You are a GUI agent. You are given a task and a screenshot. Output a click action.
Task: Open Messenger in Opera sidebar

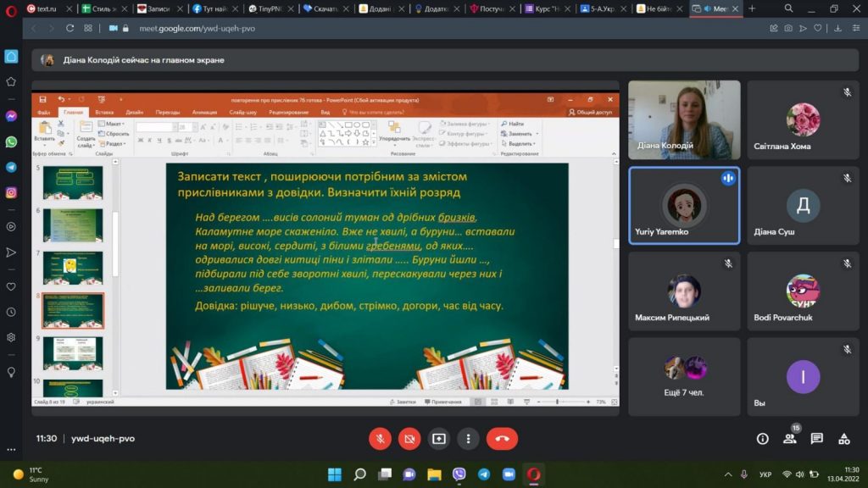pos(11,116)
